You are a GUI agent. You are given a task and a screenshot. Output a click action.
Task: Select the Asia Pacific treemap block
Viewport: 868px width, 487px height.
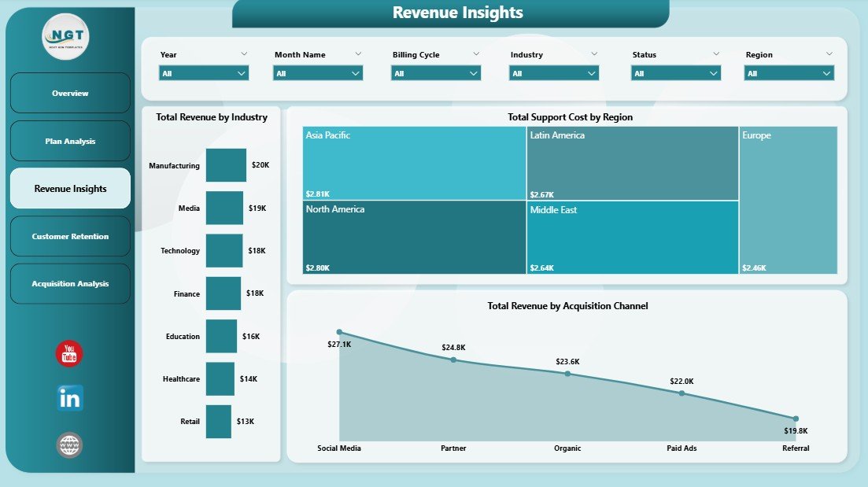[413, 161]
